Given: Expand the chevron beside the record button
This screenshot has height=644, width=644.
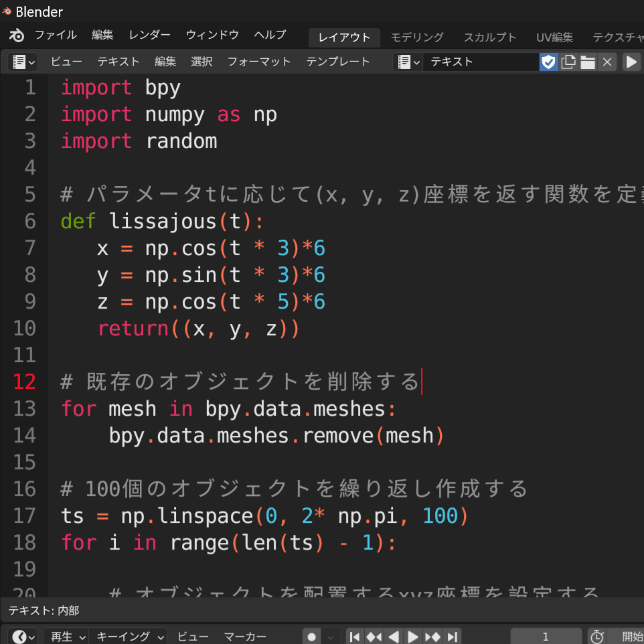Looking at the screenshot, I should click(330, 636).
